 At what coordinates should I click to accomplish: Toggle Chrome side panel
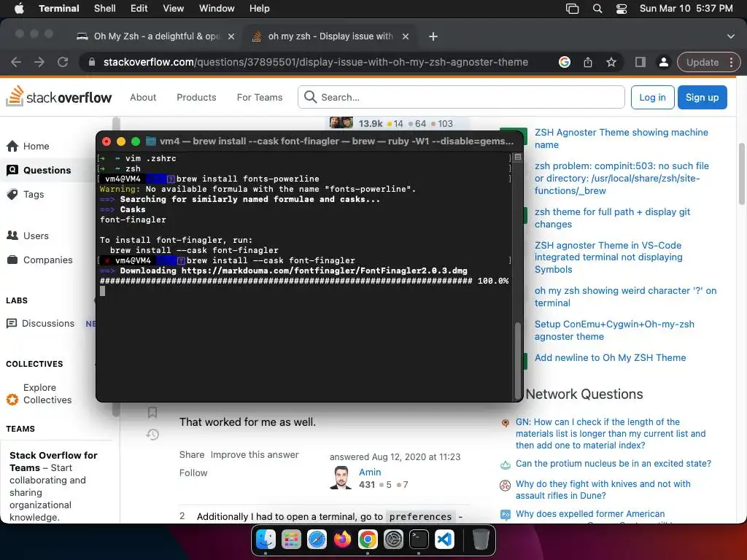coord(640,62)
